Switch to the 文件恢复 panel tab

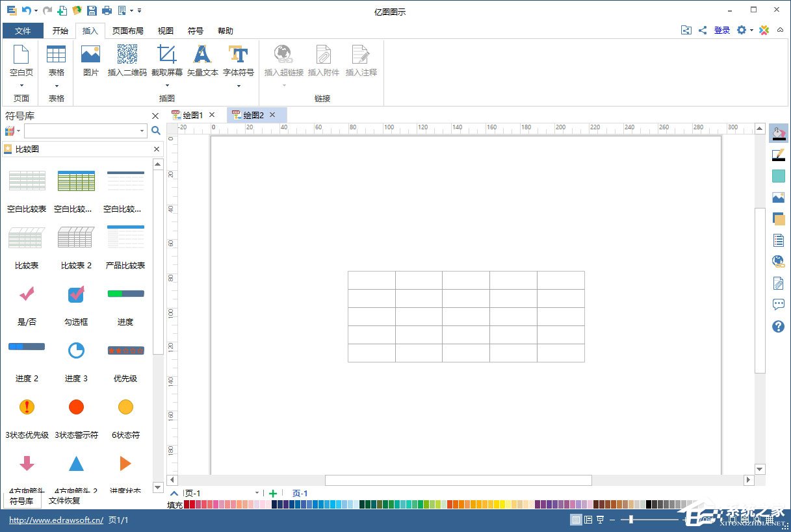coord(64,501)
